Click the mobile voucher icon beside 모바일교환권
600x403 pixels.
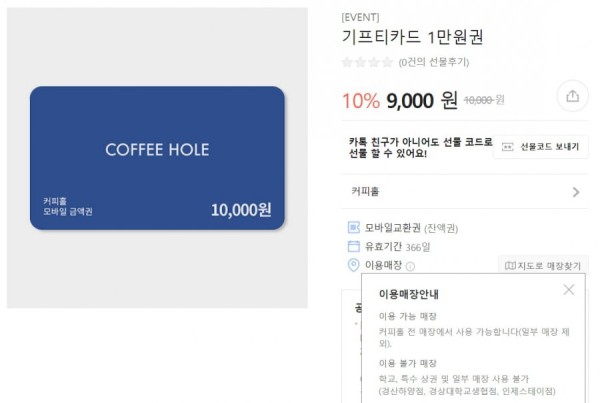click(x=353, y=227)
